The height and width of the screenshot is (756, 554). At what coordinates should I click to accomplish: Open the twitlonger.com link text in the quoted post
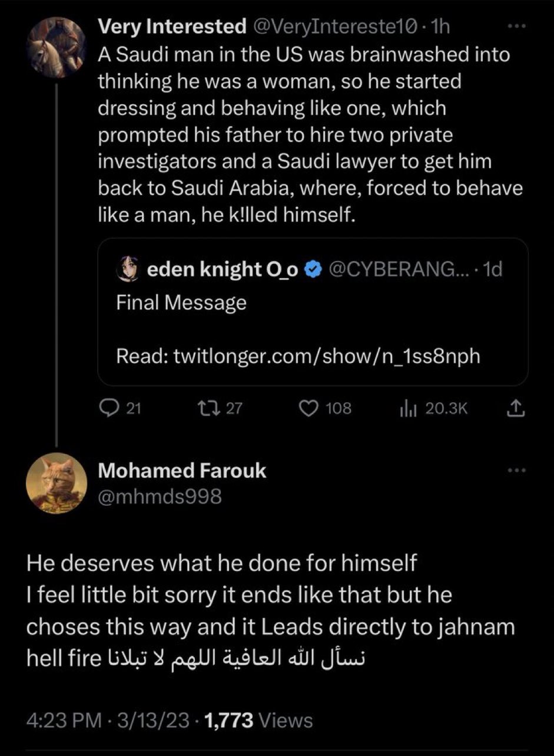coord(298,356)
